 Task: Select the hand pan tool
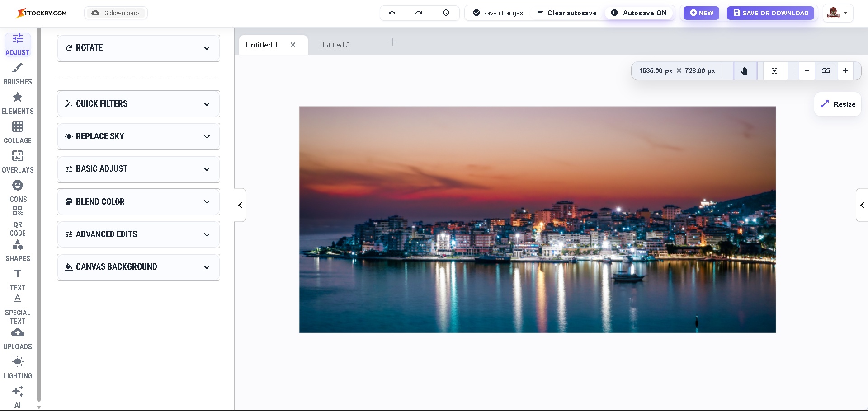click(745, 71)
